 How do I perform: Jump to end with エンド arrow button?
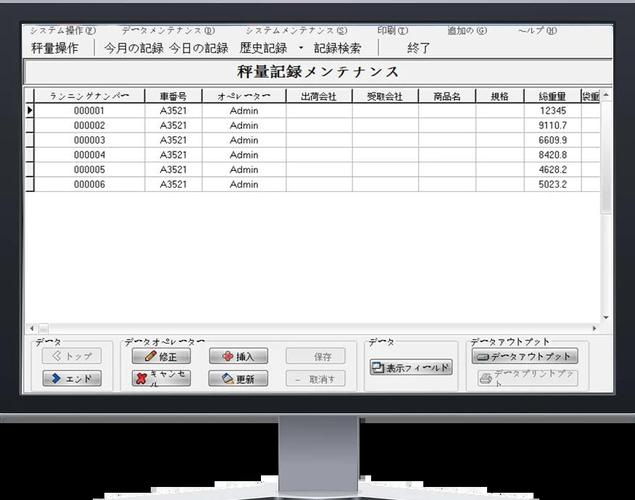(72, 379)
